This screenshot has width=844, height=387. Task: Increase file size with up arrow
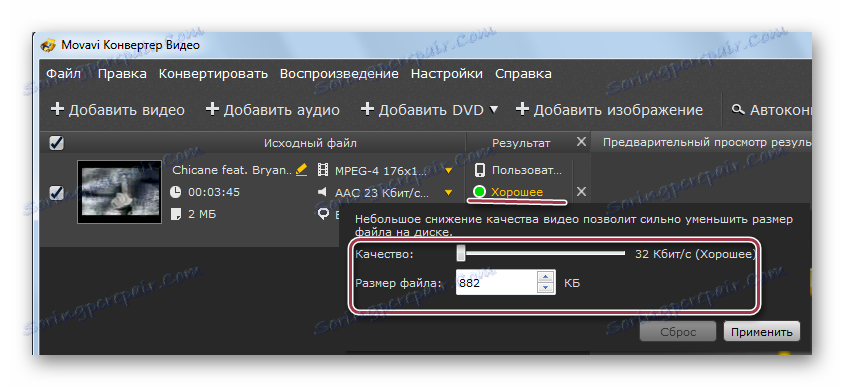pos(546,277)
